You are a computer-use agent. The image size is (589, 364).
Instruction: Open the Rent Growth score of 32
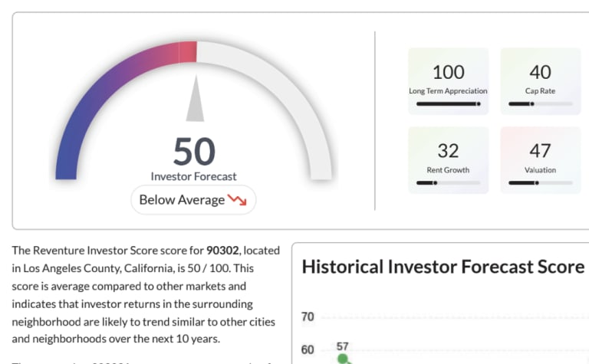448,151
